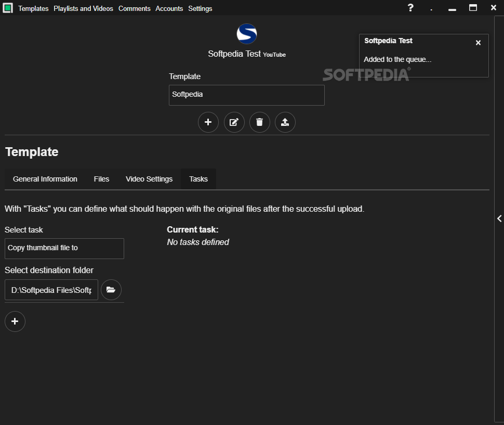Click the 'Select destination folder' label

49,270
